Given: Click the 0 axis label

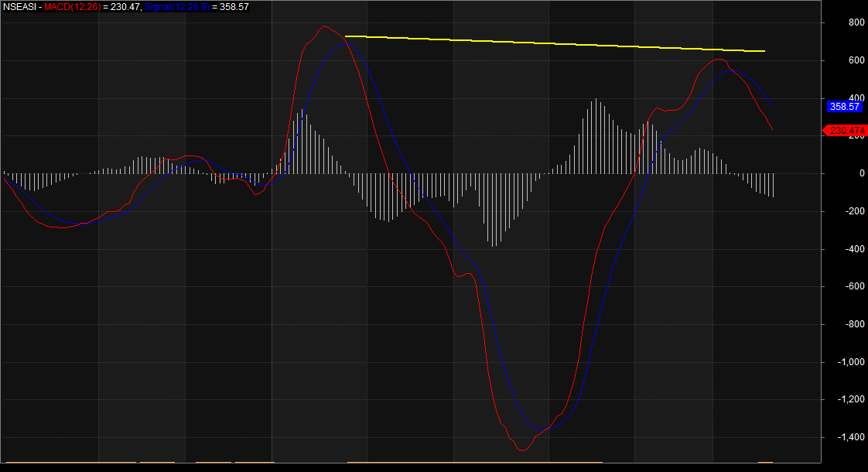Looking at the screenshot, I should [x=862, y=173].
